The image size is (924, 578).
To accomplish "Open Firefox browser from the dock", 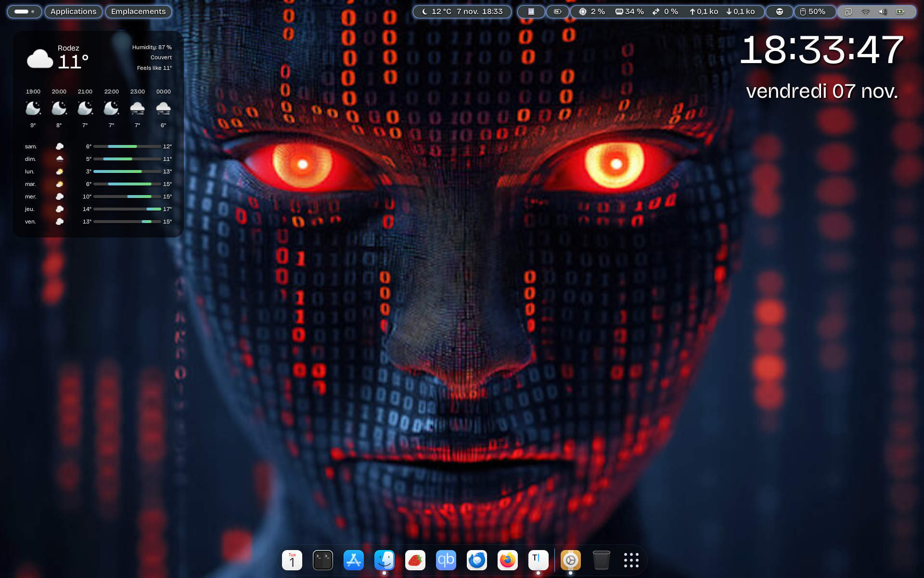I will pyautogui.click(x=508, y=560).
